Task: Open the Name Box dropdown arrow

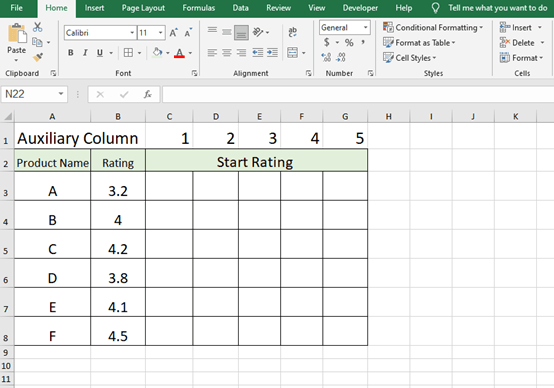Action: [x=61, y=94]
